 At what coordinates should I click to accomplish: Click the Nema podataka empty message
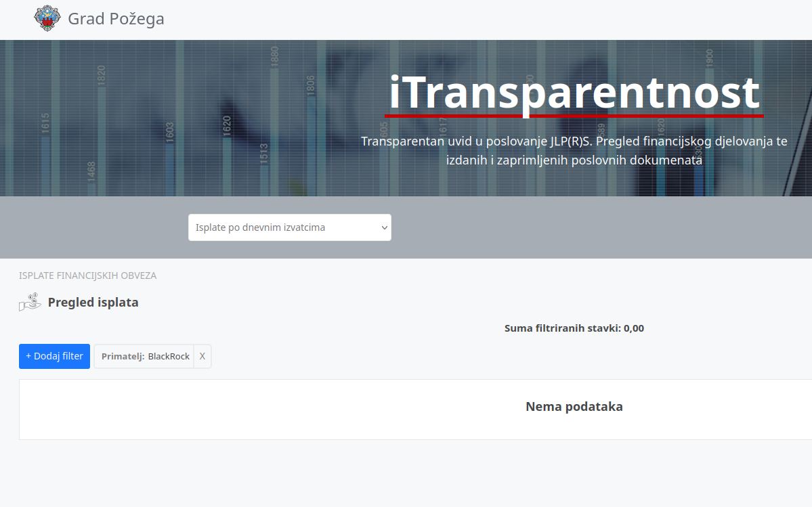coord(574,407)
